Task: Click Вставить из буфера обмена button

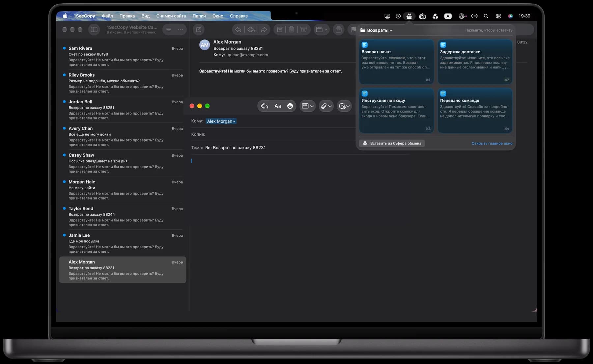Action: coord(392,143)
